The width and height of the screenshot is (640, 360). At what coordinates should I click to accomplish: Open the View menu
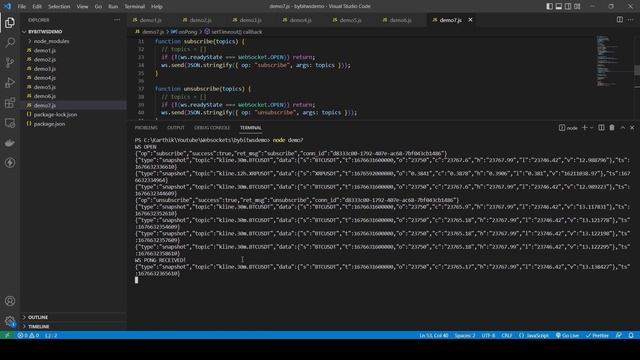[x=82, y=6]
